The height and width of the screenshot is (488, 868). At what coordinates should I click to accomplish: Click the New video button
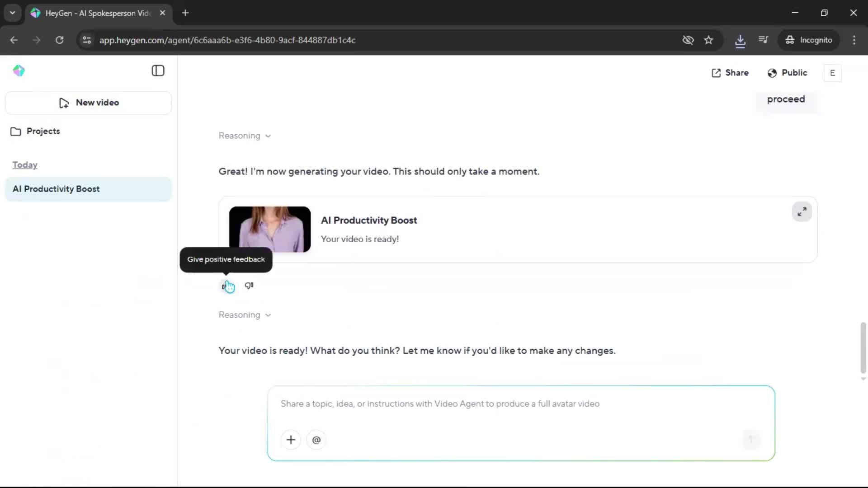(89, 103)
